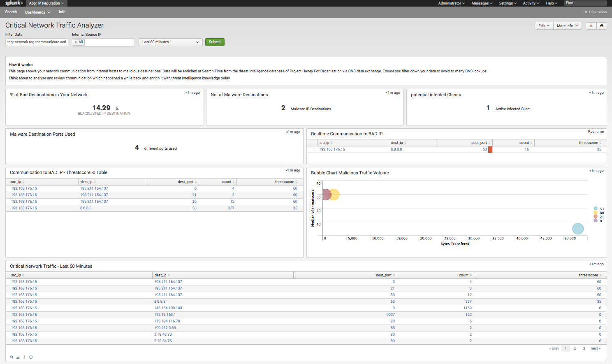Click the Filter Data input field

click(x=37, y=42)
